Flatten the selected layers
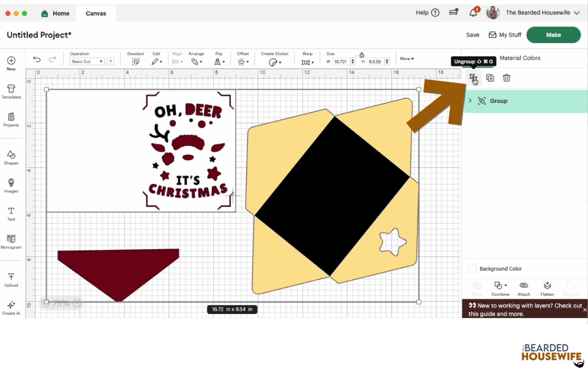Image resolution: width=588 pixels, height=374 pixels. 547,288
